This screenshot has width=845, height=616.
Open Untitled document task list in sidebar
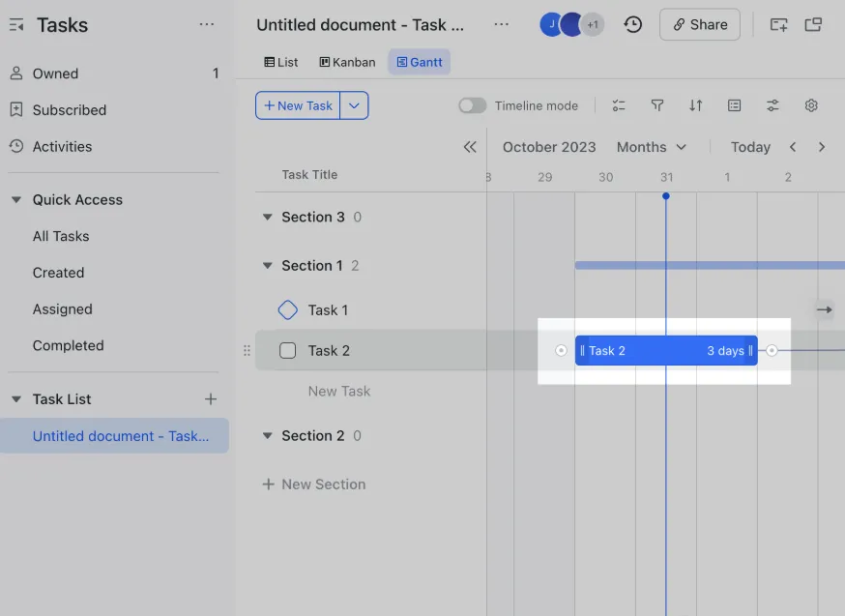click(114, 436)
